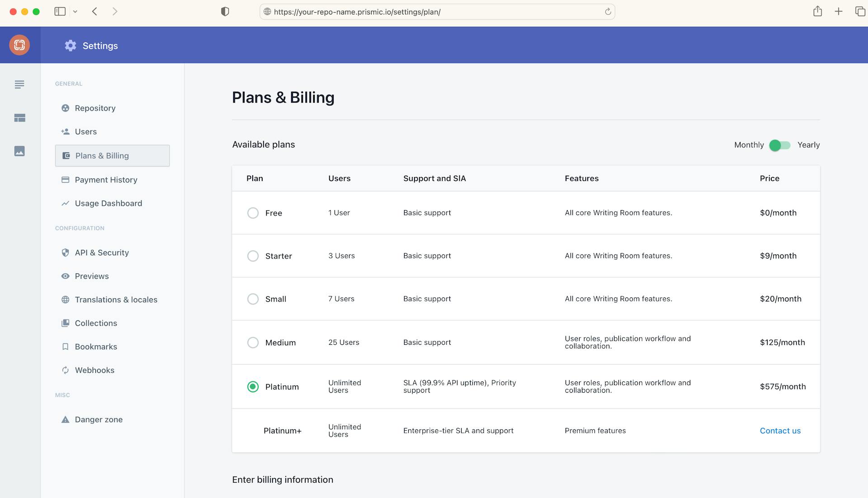The height and width of the screenshot is (498, 868).
Task: Go to API & Security settings
Action: pyautogui.click(x=102, y=253)
